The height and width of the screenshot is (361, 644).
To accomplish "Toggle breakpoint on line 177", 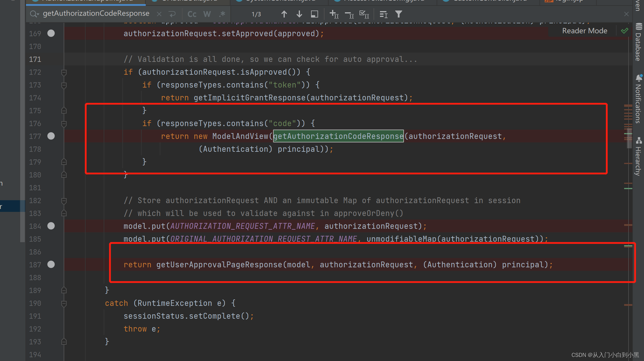I will 51,136.
